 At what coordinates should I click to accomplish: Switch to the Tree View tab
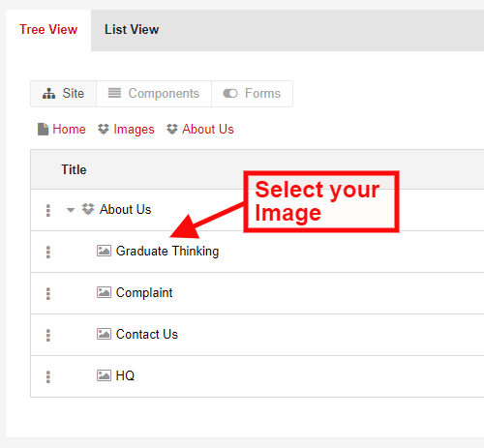(x=48, y=30)
